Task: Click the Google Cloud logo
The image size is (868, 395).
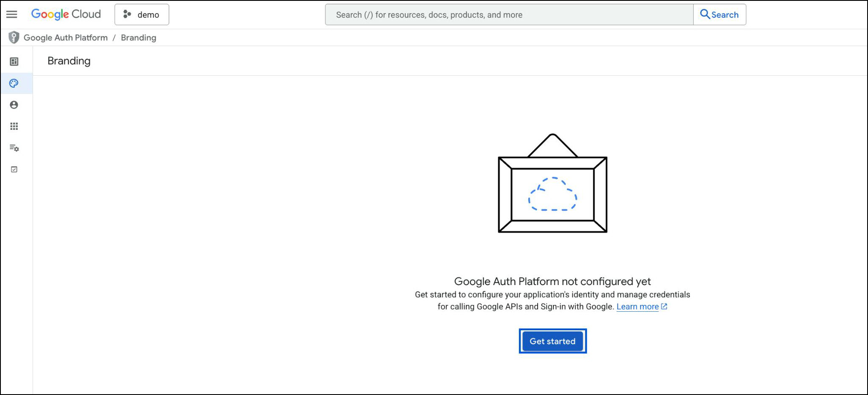Action: pos(66,14)
